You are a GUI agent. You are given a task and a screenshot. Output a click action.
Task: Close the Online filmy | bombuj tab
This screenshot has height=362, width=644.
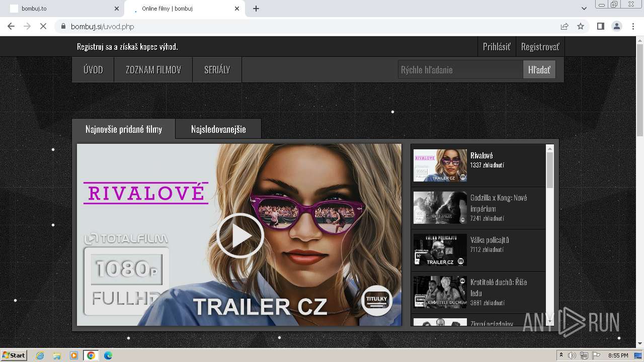(x=237, y=9)
